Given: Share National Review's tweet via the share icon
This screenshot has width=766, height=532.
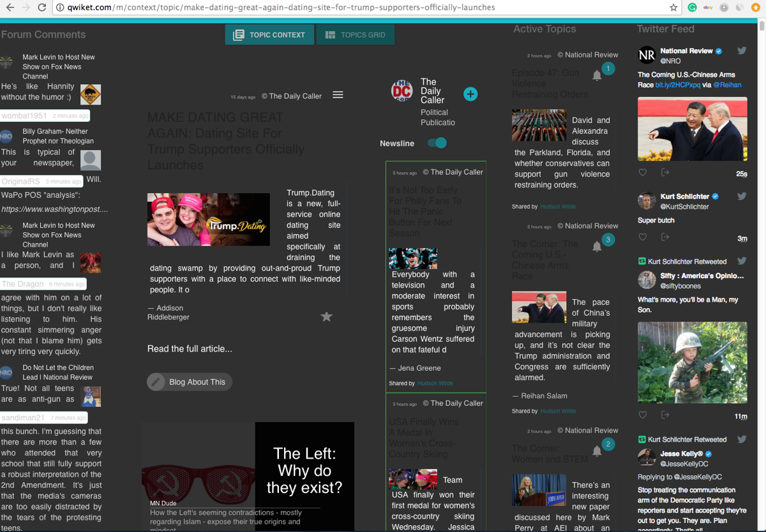Looking at the screenshot, I should (665, 172).
